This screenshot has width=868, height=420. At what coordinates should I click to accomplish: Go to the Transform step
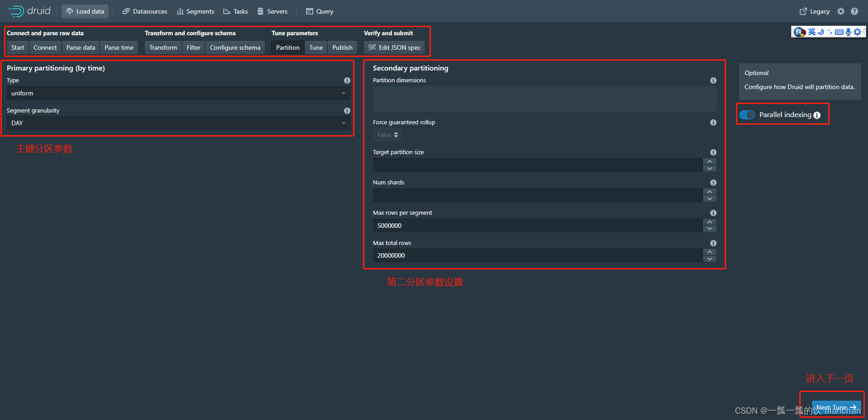[x=163, y=47]
